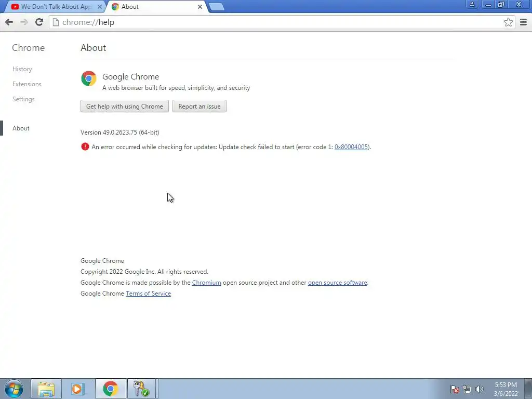Click the red update error icon
Image resolution: width=532 pixels, height=399 pixels.
85,147
